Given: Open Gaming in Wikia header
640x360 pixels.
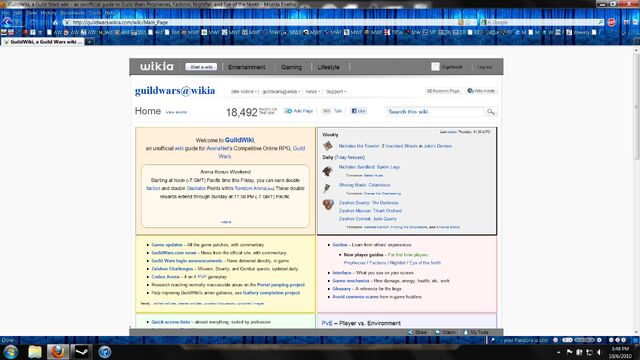Looking at the screenshot, I should click(291, 67).
